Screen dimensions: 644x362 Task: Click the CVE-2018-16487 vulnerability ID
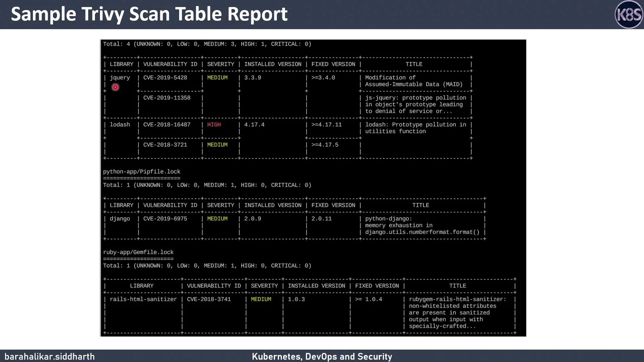point(166,124)
